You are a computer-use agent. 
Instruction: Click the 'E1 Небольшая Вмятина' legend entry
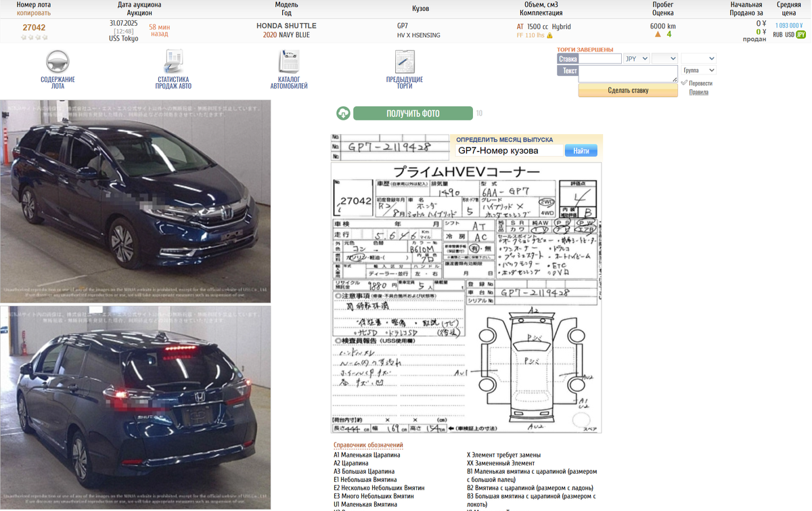(365, 479)
